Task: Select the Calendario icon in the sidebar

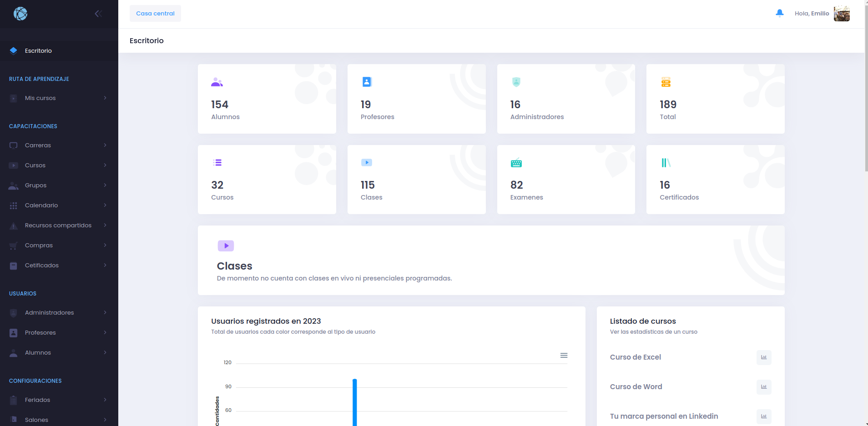Action: (13, 205)
